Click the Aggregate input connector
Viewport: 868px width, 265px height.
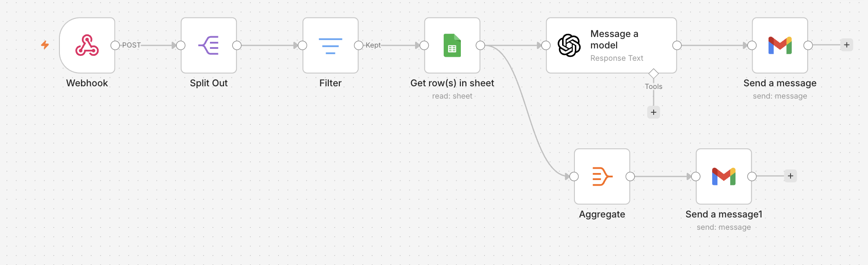(574, 177)
